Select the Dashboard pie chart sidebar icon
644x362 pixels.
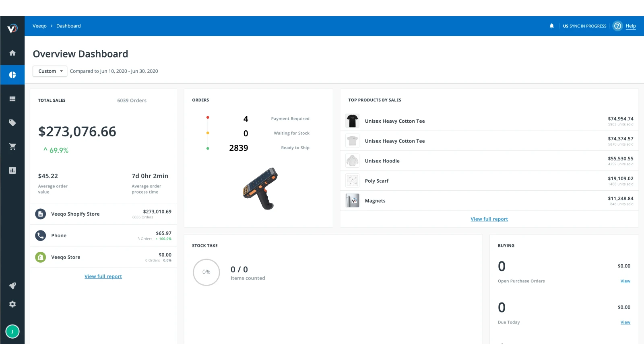click(x=12, y=75)
